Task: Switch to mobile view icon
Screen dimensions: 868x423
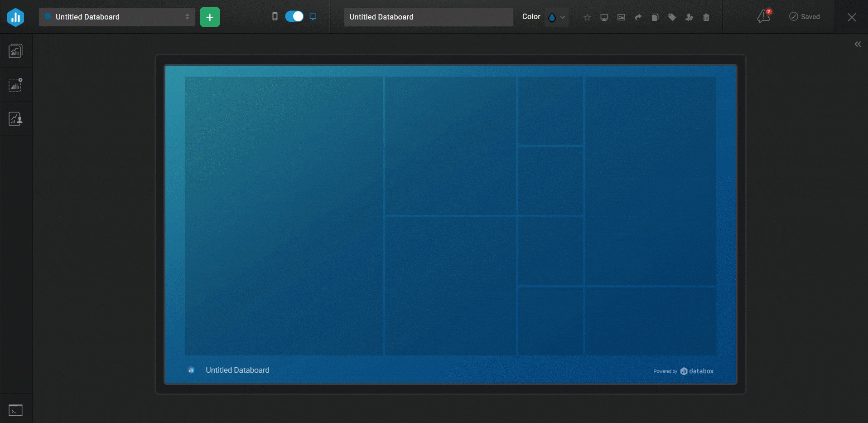Action: pyautogui.click(x=275, y=17)
